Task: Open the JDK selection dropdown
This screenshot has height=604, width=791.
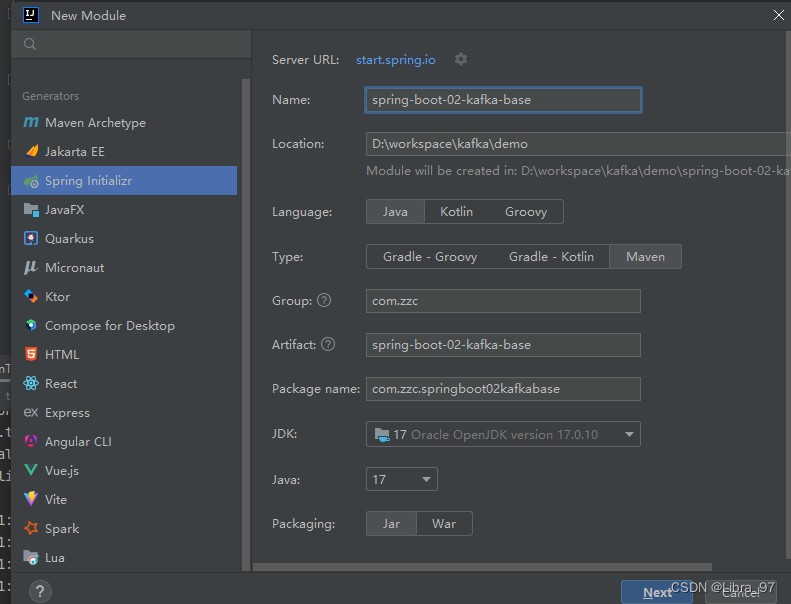Action: (x=503, y=434)
